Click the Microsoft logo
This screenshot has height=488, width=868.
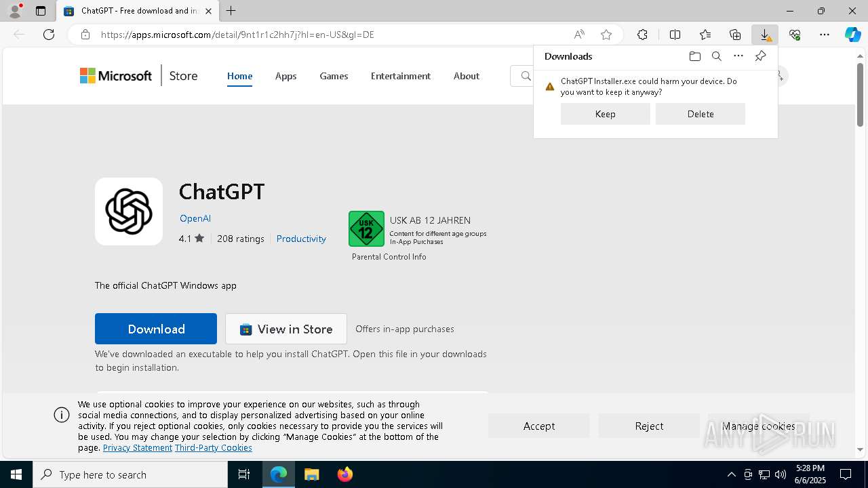[116, 76]
